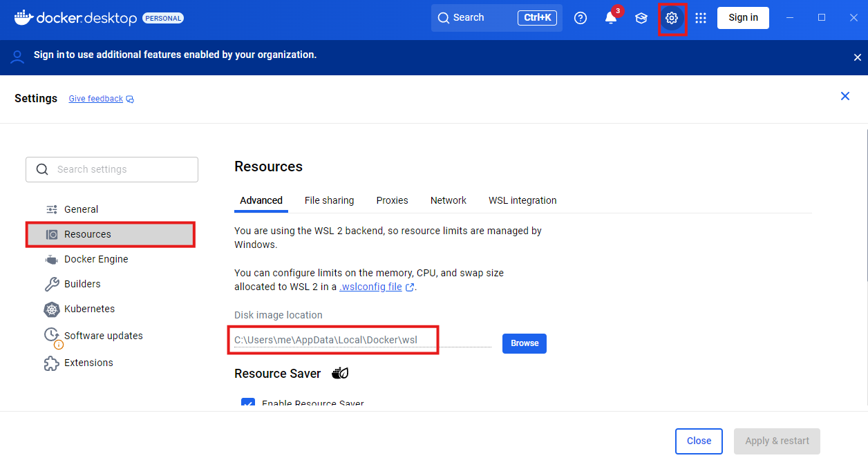Open the Settings gear icon
Image resolution: width=868 pixels, height=469 pixels.
[672, 18]
